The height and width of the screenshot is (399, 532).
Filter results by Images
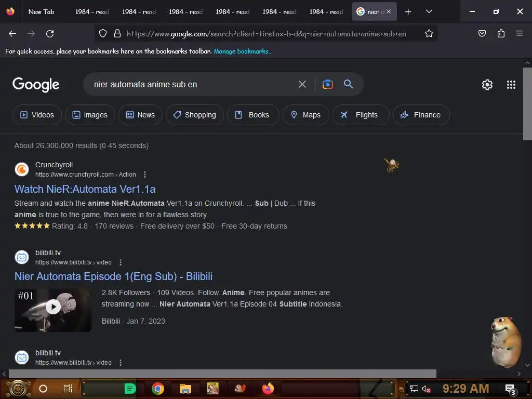90,115
